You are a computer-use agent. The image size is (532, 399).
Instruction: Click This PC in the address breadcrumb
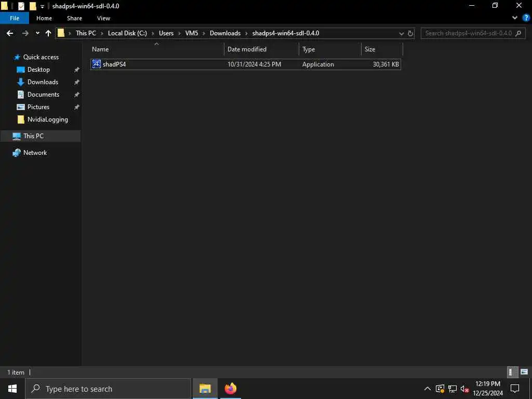pyautogui.click(x=86, y=33)
